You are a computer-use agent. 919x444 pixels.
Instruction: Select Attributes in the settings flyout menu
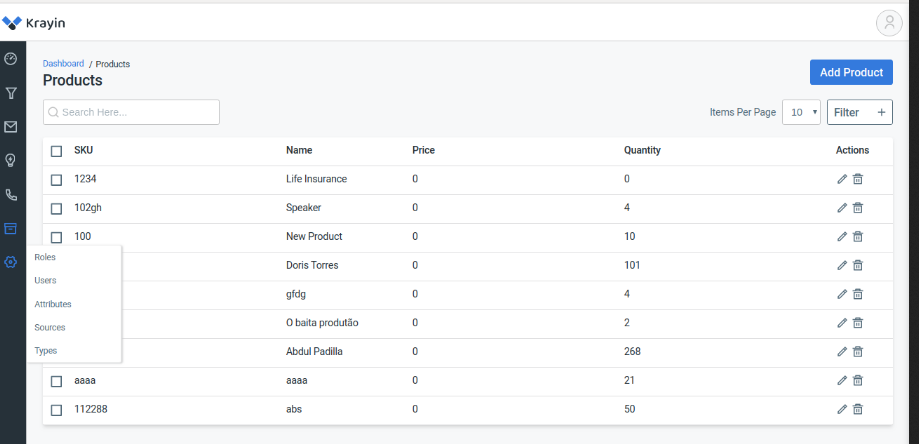tap(53, 304)
